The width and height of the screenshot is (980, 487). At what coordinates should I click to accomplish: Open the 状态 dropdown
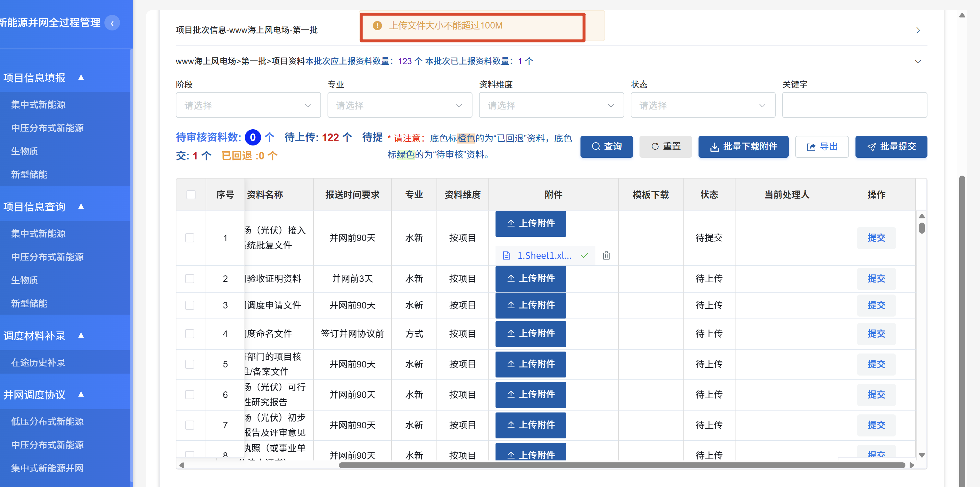703,105
